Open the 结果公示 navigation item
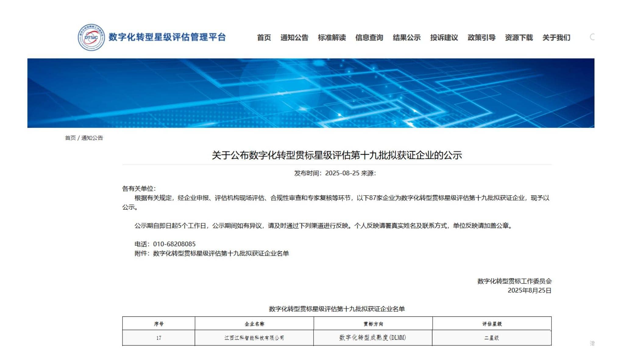 click(x=406, y=37)
